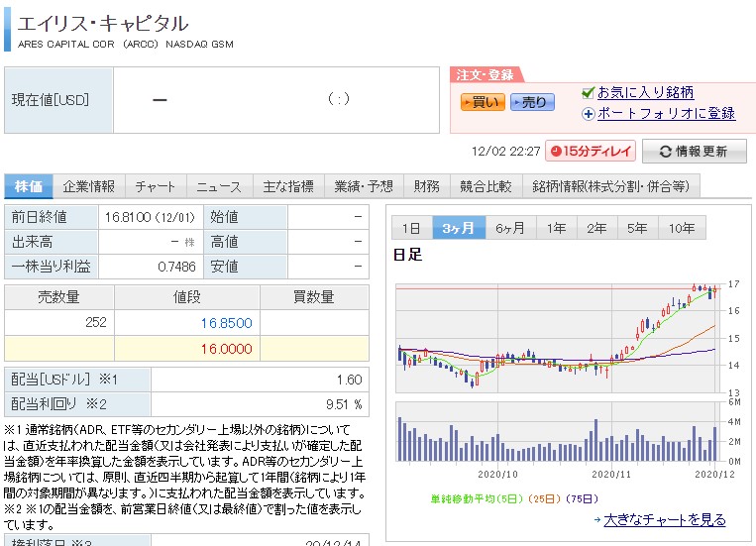Click the 売り sell button

click(x=532, y=102)
